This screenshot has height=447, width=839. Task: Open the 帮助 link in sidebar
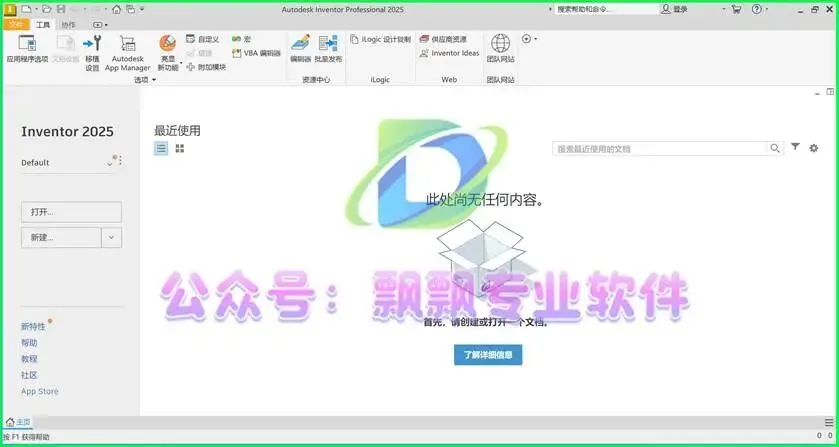coord(29,343)
